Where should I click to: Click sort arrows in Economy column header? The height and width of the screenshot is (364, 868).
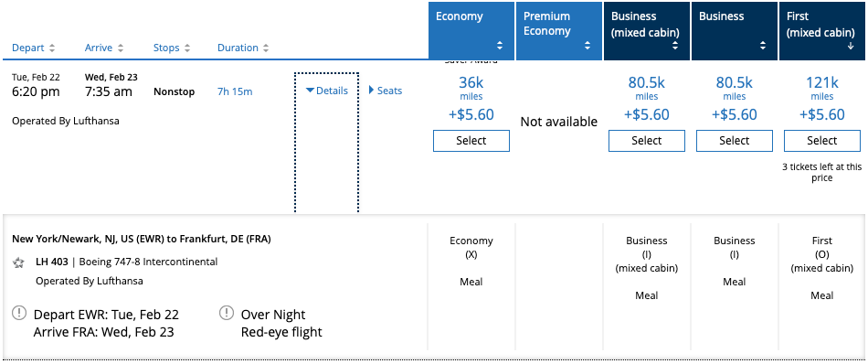(x=500, y=46)
